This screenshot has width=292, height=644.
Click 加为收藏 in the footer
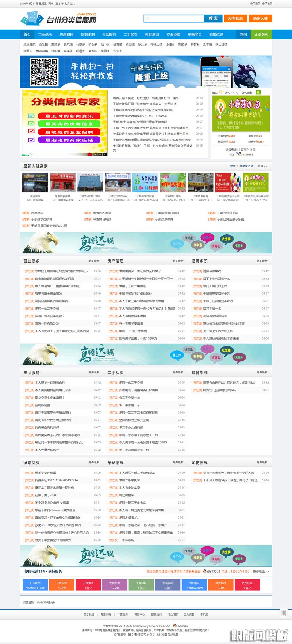click(189, 614)
